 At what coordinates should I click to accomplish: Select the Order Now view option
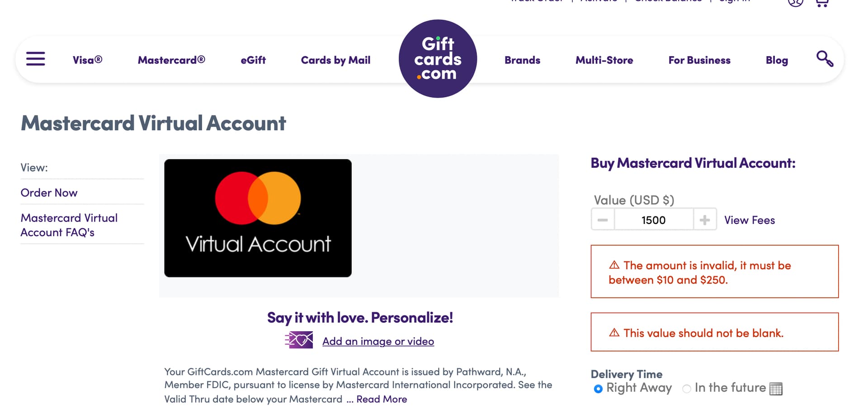click(x=49, y=192)
